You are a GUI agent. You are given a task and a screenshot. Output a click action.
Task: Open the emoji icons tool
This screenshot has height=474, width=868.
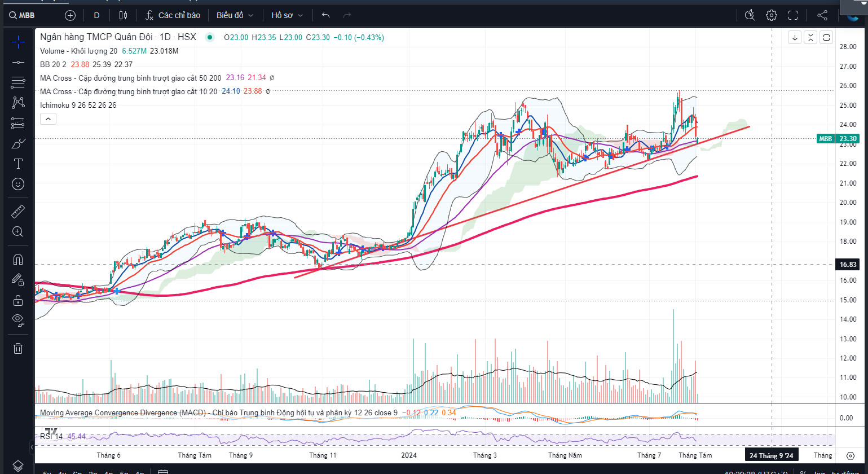(x=18, y=184)
